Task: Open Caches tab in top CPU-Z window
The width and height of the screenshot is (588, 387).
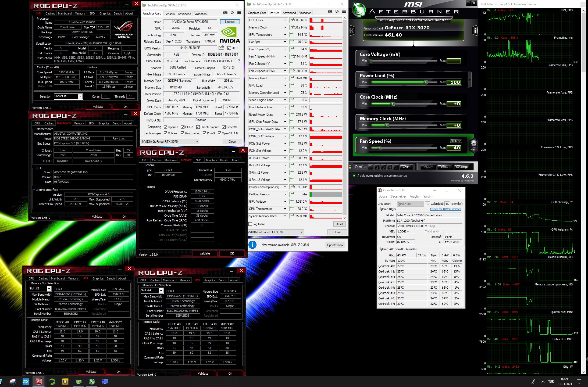Action: tap(50, 13)
